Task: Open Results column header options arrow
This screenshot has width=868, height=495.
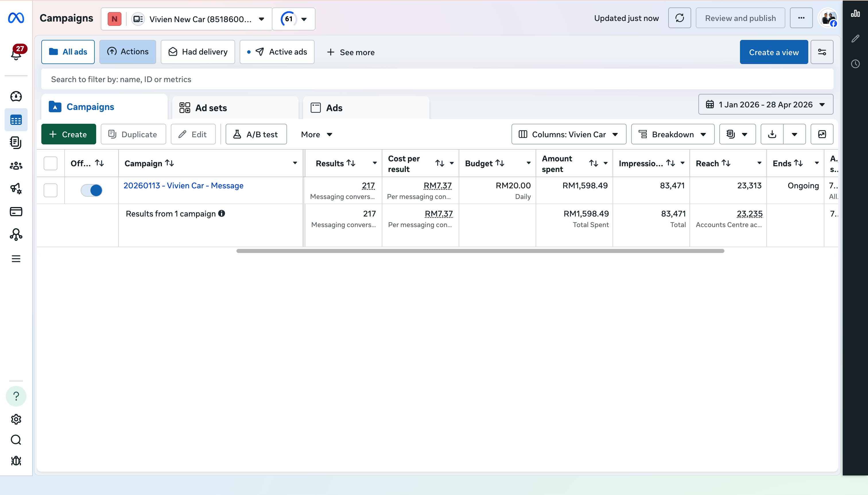Action: click(x=375, y=163)
